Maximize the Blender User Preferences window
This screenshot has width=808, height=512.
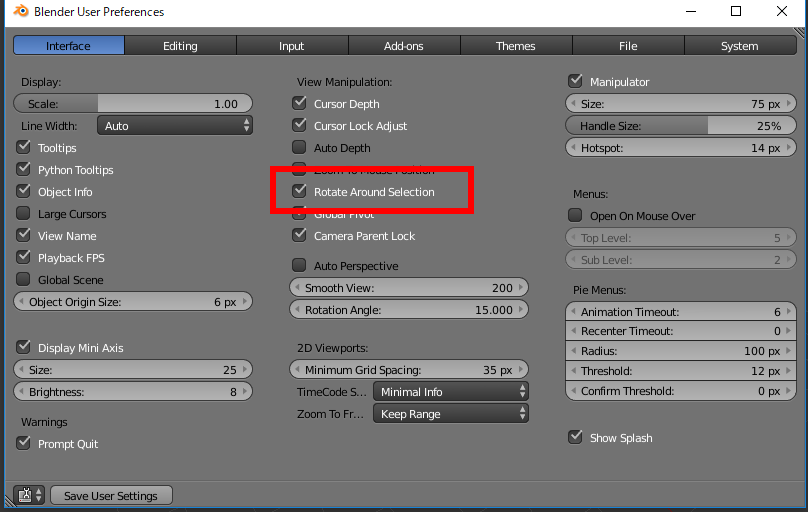pos(736,11)
